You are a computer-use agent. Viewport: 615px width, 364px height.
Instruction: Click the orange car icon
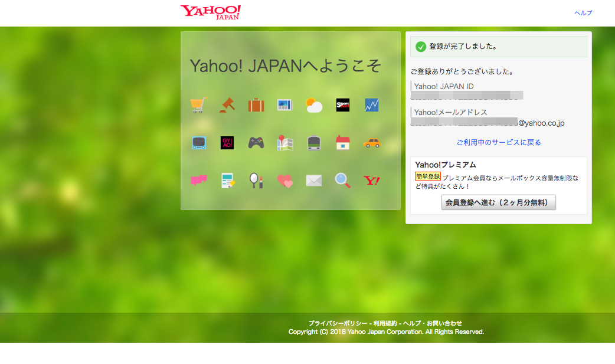click(371, 143)
